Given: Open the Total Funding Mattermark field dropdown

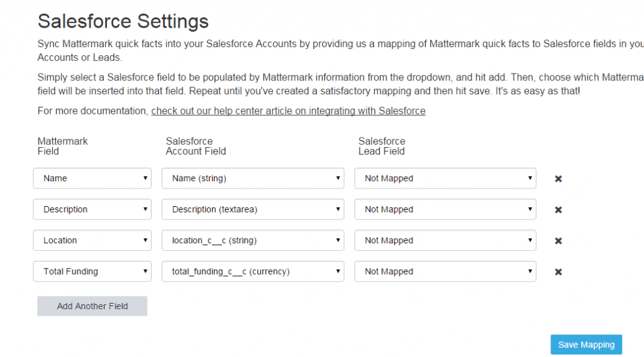Looking at the screenshot, I should pos(92,272).
